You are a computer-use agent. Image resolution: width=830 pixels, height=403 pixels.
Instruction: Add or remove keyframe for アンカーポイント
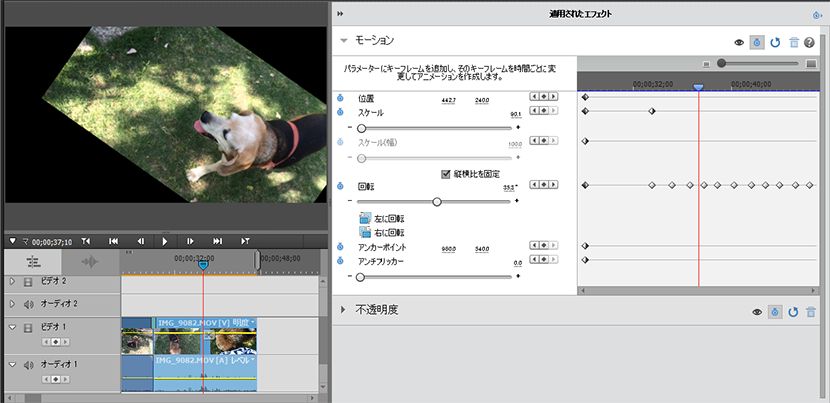pyautogui.click(x=544, y=246)
